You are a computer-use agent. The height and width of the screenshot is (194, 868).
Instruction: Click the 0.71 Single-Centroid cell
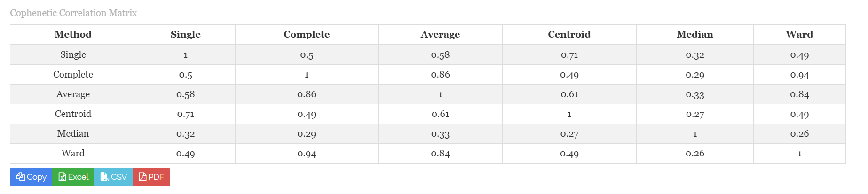pyautogui.click(x=569, y=55)
